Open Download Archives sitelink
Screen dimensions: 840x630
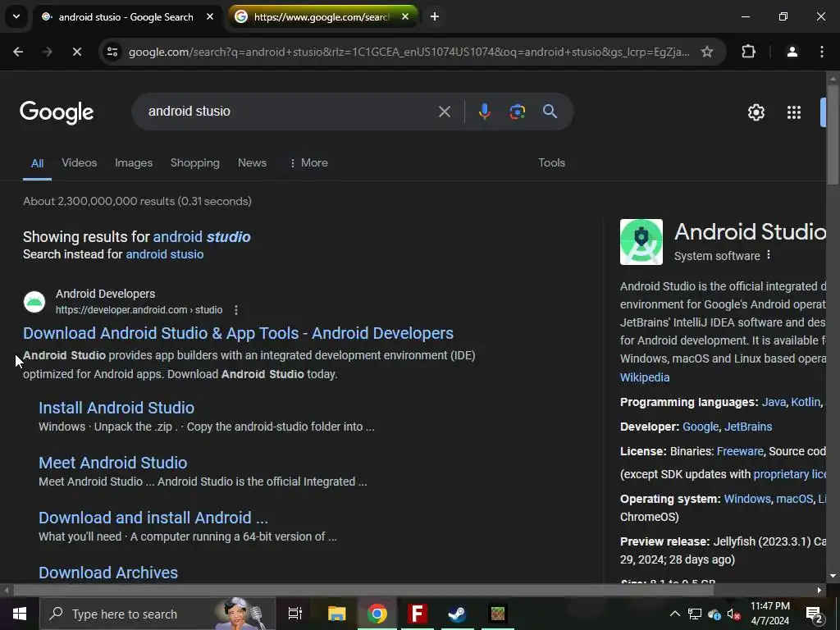click(108, 573)
